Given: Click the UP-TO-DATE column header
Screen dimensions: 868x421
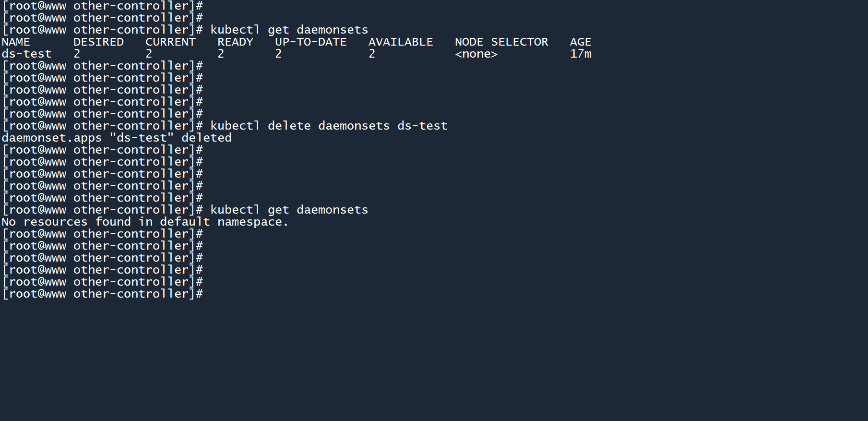Looking at the screenshot, I should tap(310, 42).
